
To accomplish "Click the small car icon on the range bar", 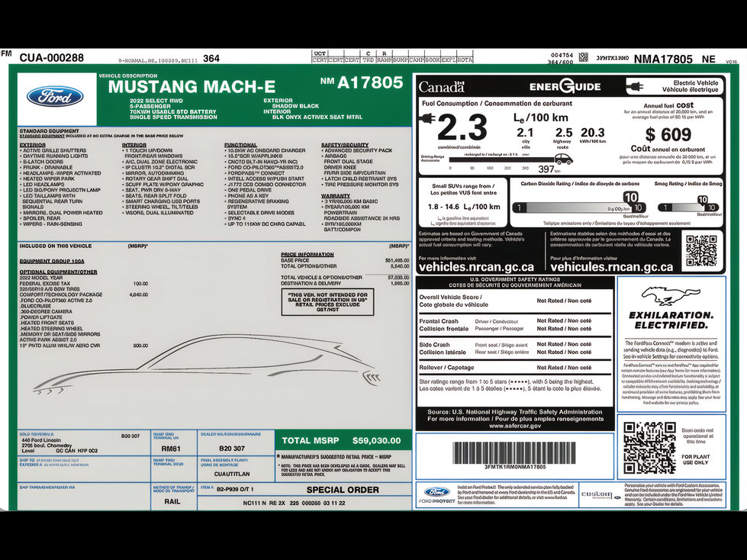I will point(563,159).
